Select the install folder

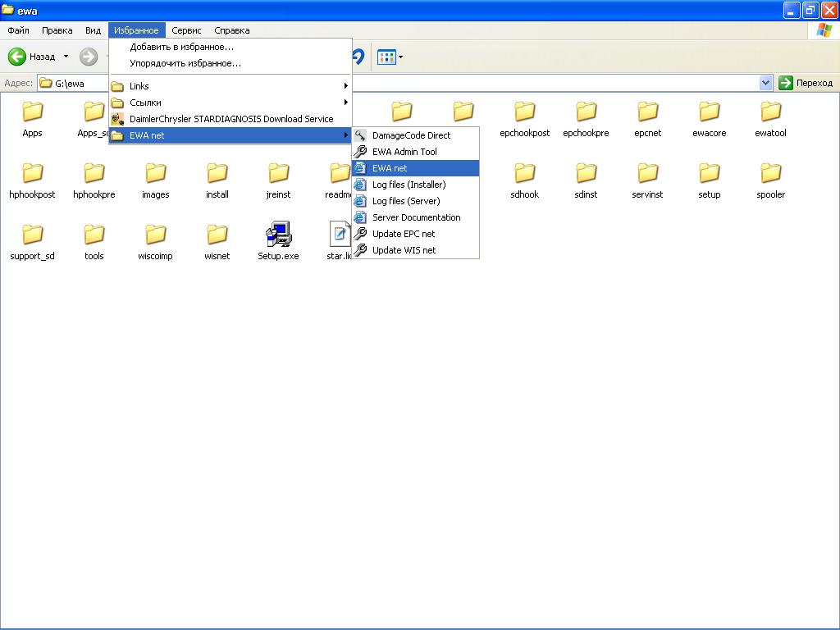(x=217, y=180)
